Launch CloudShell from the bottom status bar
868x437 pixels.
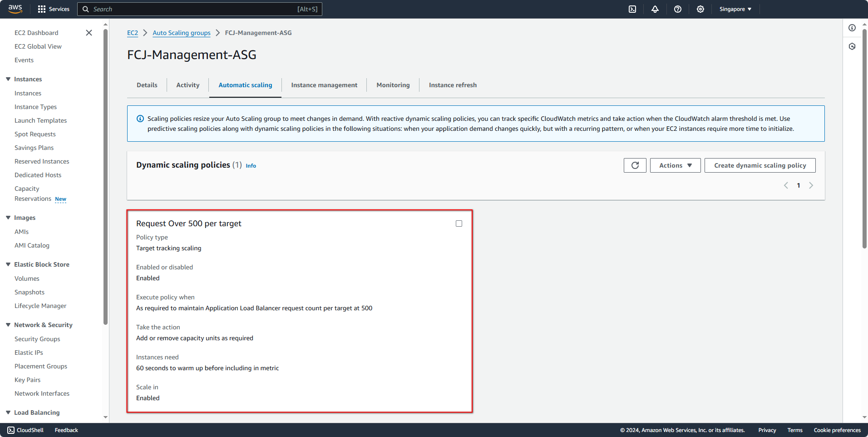click(25, 430)
